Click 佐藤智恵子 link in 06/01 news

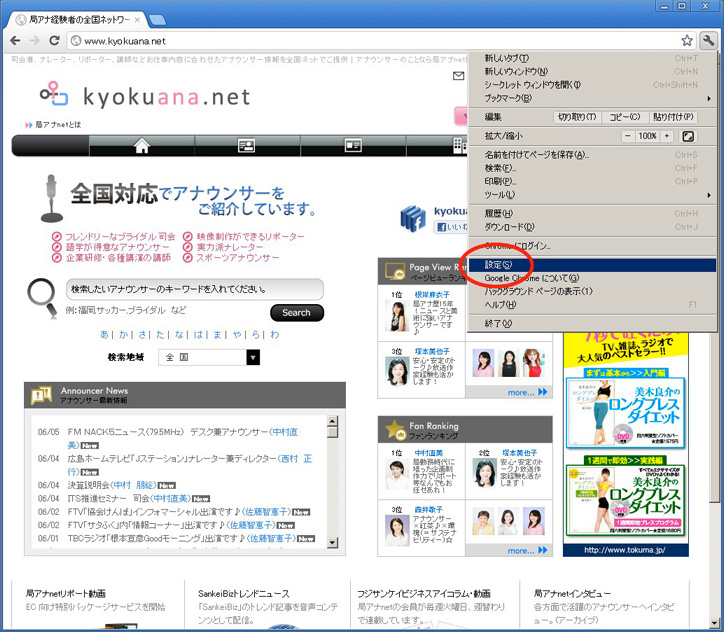pyautogui.click(x=272, y=538)
